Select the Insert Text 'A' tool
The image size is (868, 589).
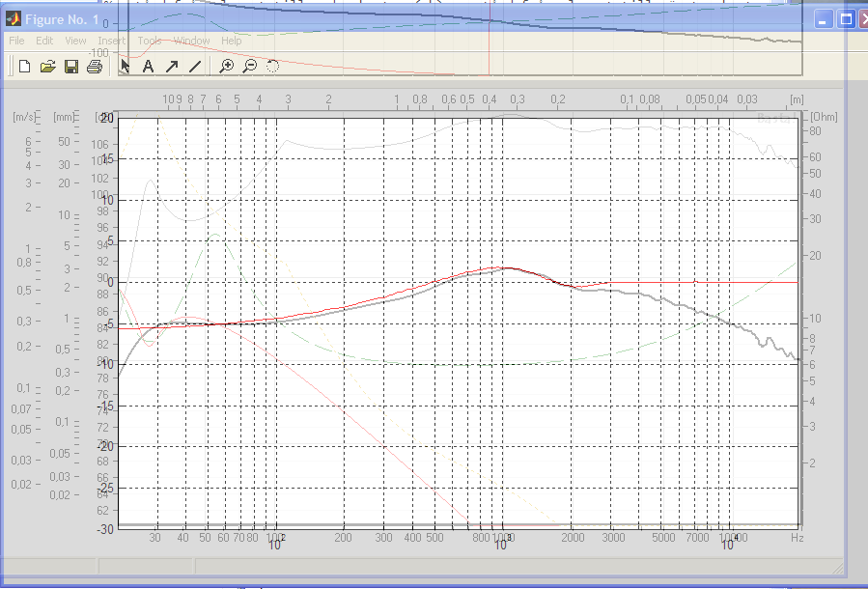[x=148, y=67]
